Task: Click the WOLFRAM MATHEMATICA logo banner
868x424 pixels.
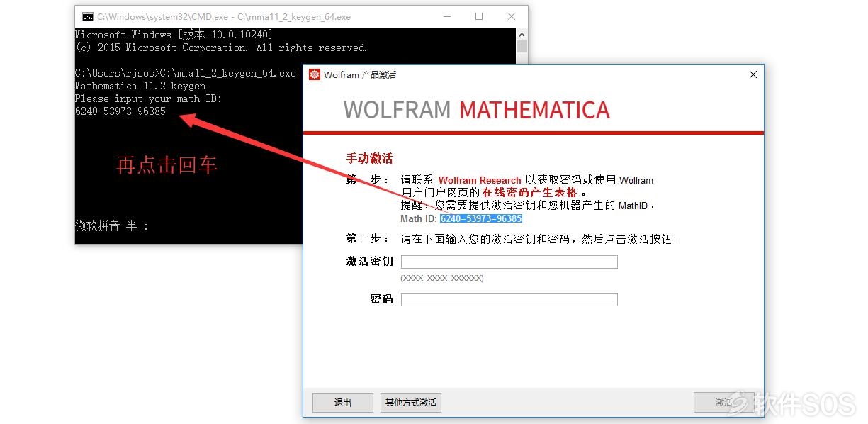Action: [476, 110]
